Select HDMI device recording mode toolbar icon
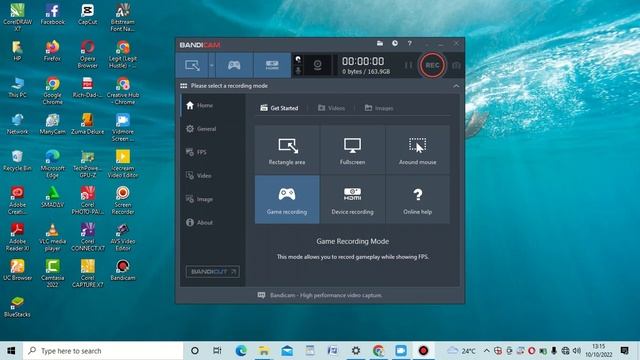 click(x=272, y=65)
